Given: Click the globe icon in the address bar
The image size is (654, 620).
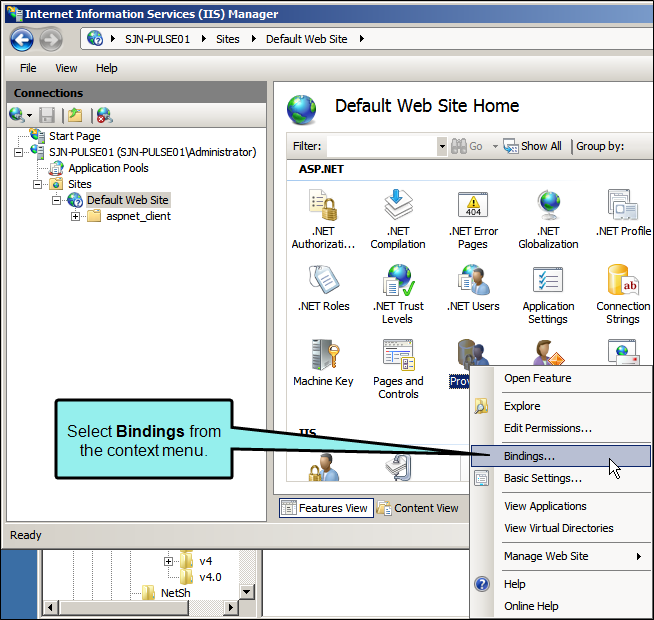Looking at the screenshot, I should pyautogui.click(x=95, y=39).
